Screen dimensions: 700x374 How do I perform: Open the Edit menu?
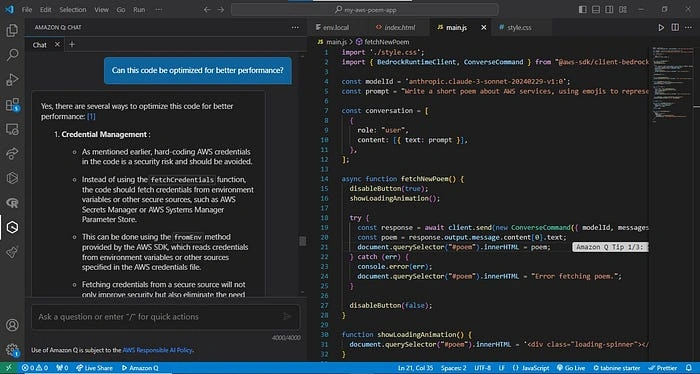tap(46, 9)
